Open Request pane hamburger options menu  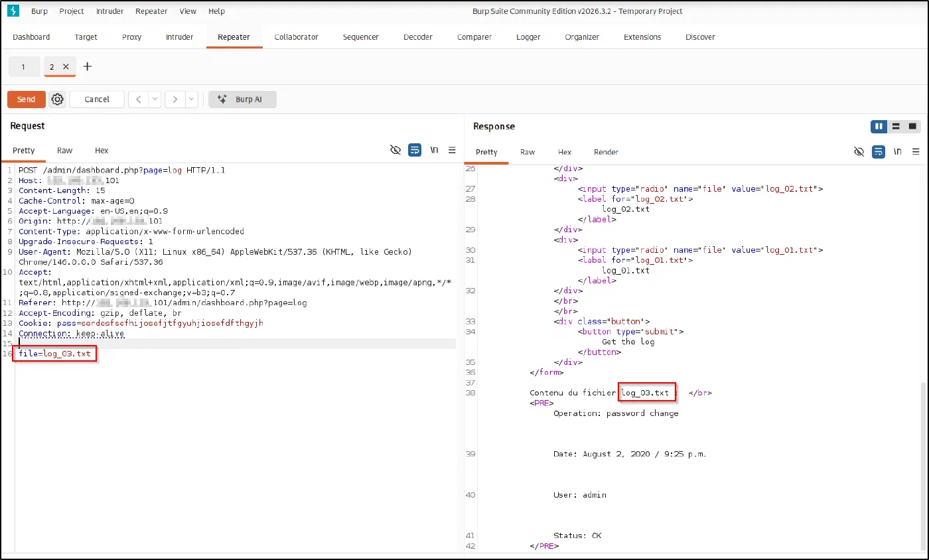pos(452,151)
